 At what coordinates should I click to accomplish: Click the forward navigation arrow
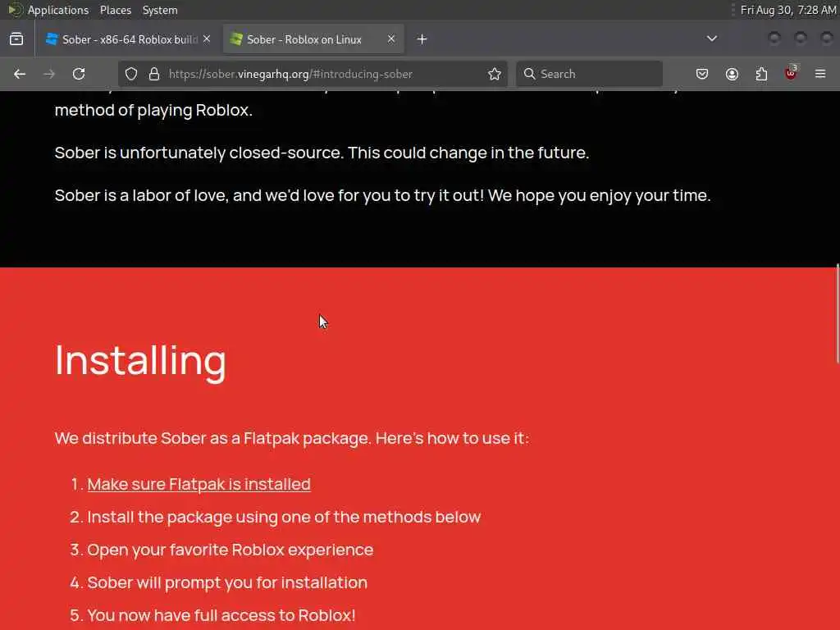(49, 74)
